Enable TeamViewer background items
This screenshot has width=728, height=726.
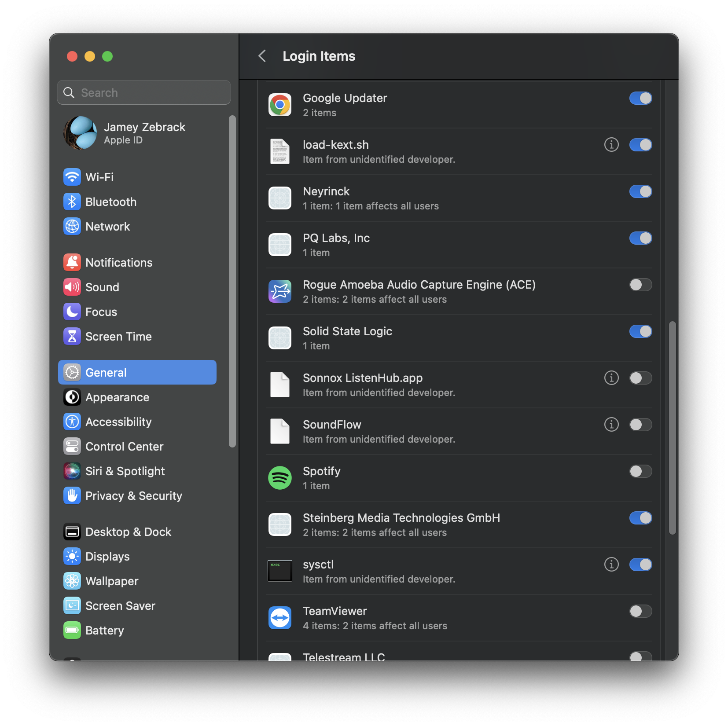pyautogui.click(x=640, y=611)
